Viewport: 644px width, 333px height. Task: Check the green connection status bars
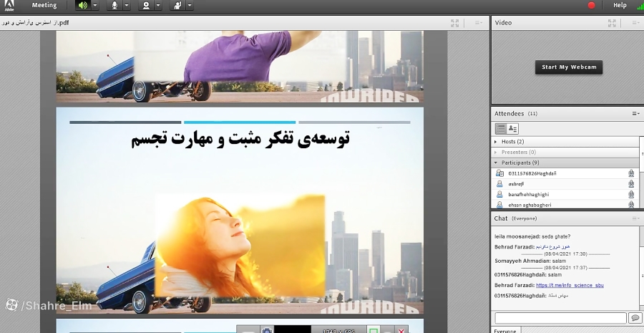tap(640, 6)
